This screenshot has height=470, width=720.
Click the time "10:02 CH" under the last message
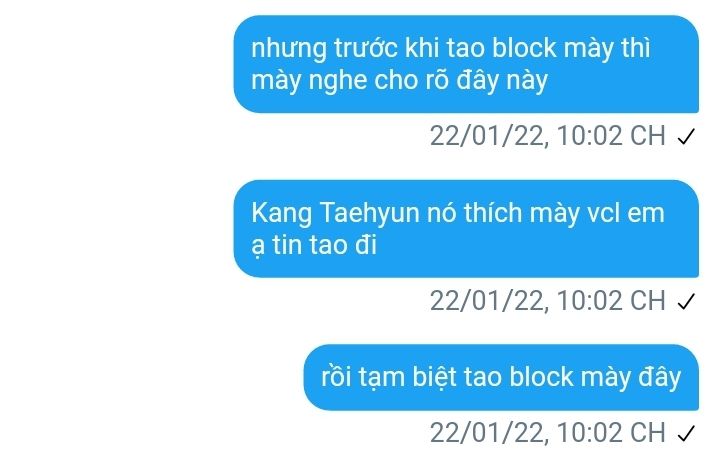(611, 432)
